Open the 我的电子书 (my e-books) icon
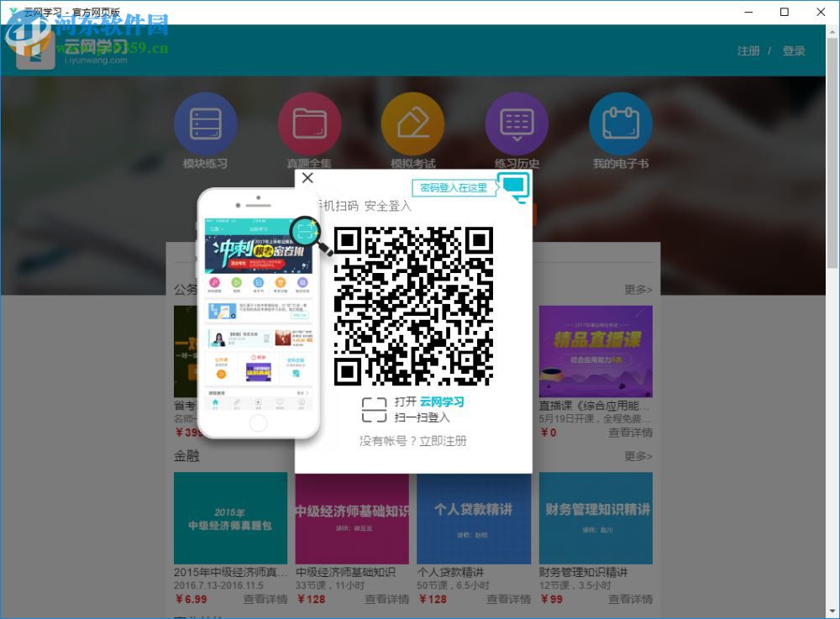This screenshot has height=619, width=840. [621, 123]
